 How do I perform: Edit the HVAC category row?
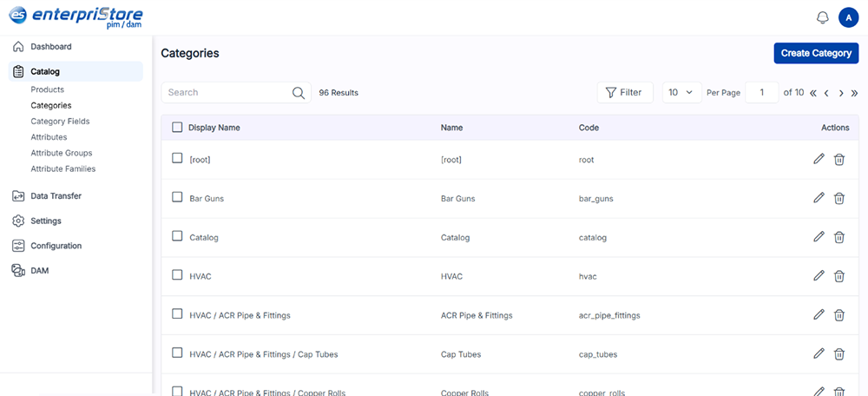coord(819,276)
